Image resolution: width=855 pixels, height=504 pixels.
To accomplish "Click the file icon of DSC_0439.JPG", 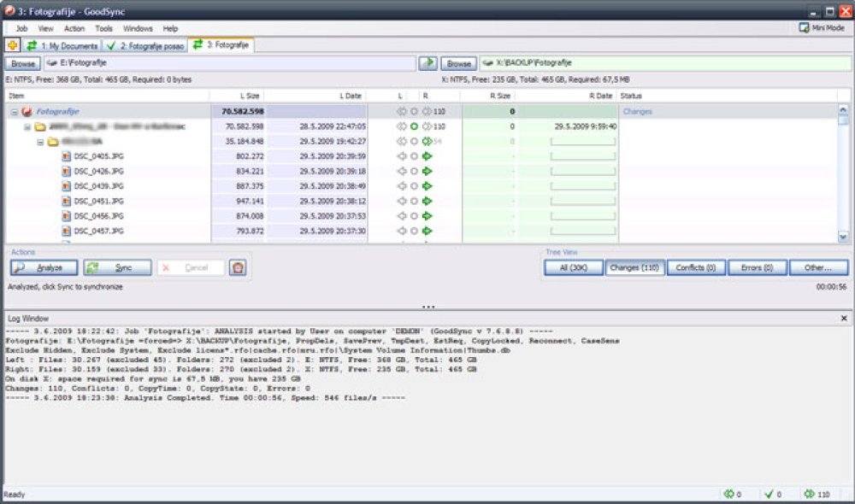I will [66, 186].
